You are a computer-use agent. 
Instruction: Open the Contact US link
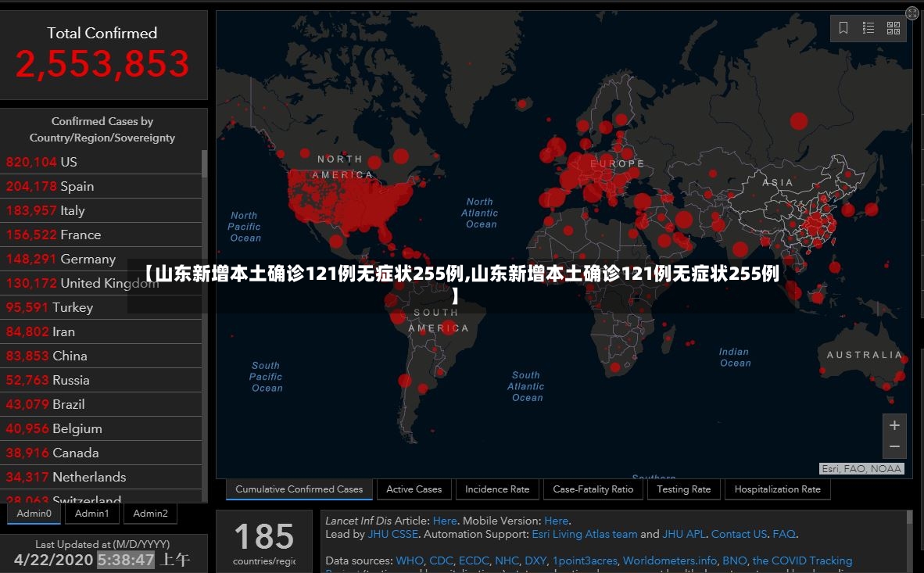pyautogui.click(x=739, y=534)
